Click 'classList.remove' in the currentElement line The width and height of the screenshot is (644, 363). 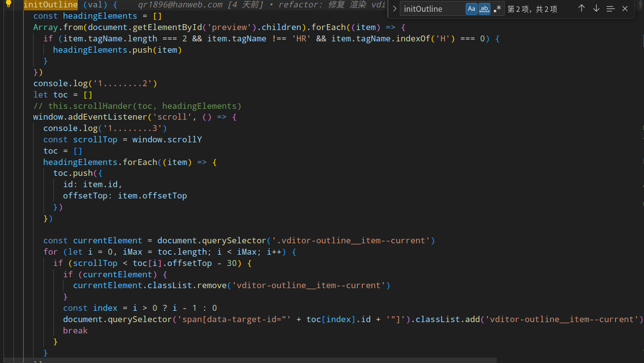point(187,285)
